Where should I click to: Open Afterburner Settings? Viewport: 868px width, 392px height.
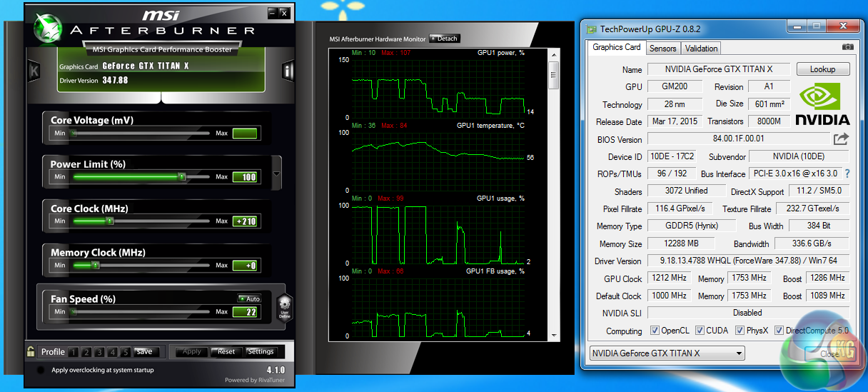(261, 351)
